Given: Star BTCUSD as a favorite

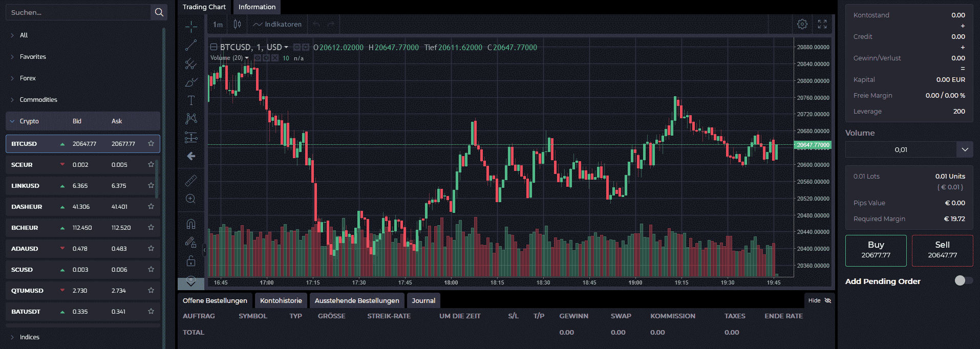Looking at the screenshot, I should pos(151,144).
